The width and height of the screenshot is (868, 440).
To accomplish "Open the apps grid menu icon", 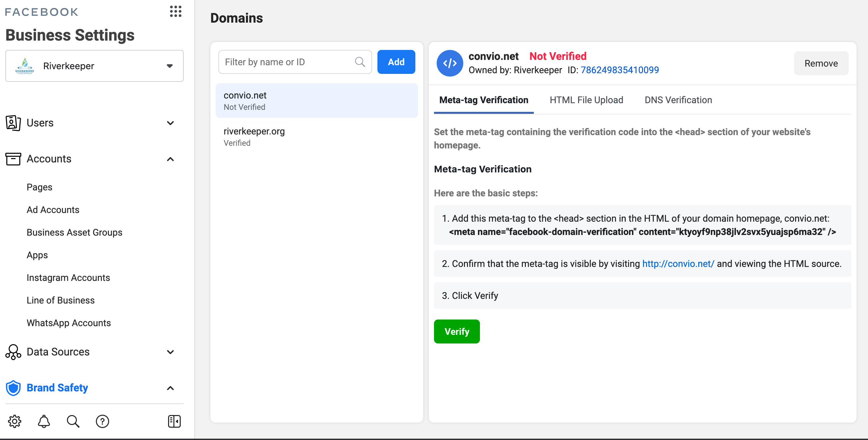I will pos(175,11).
